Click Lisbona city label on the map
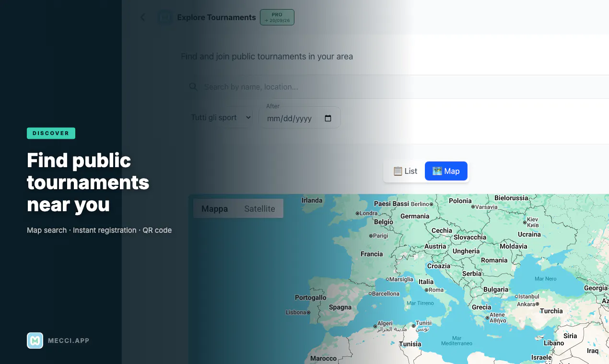 (x=296, y=312)
